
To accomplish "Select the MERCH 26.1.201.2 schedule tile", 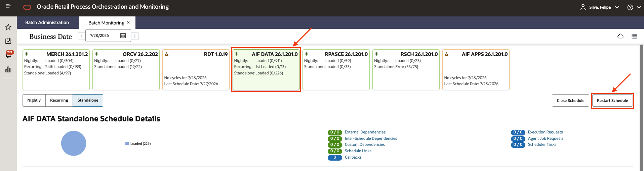I will point(56,70).
